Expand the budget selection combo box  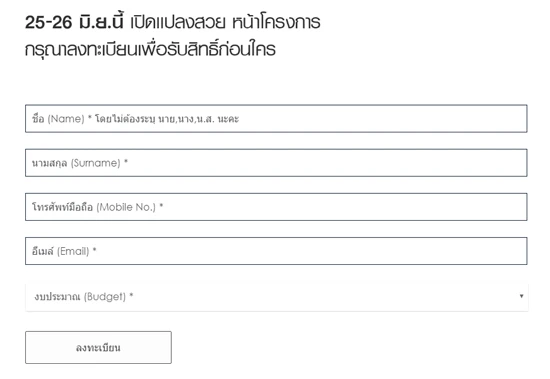click(x=276, y=297)
